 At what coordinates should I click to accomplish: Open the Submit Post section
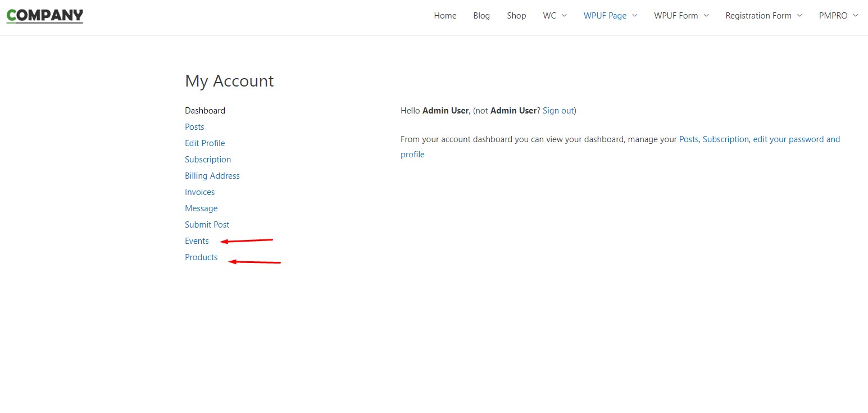point(207,225)
